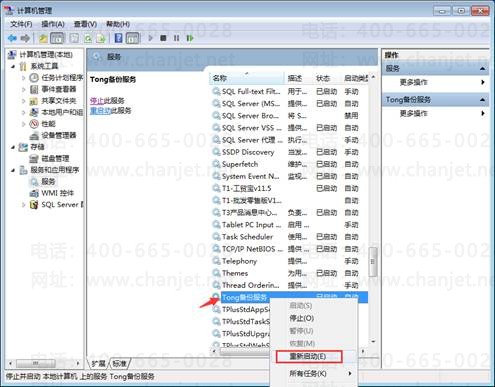Collapse the Tong备份服务 section in 操作 pane
This screenshot has height=387, width=495.
point(482,100)
